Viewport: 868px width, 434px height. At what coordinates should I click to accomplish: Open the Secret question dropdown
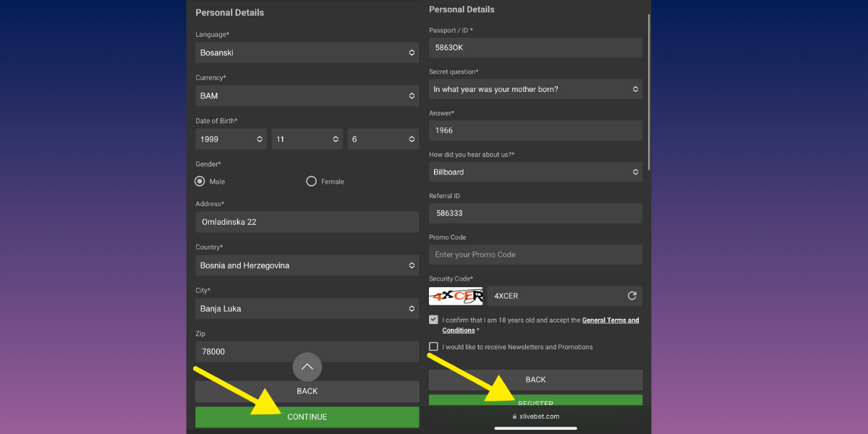(535, 90)
